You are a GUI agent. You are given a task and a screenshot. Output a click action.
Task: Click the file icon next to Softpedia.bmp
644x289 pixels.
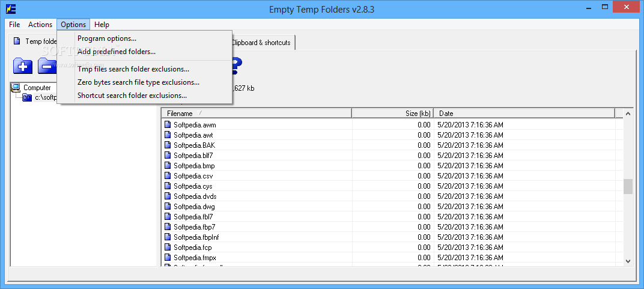click(x=168, y=165)
